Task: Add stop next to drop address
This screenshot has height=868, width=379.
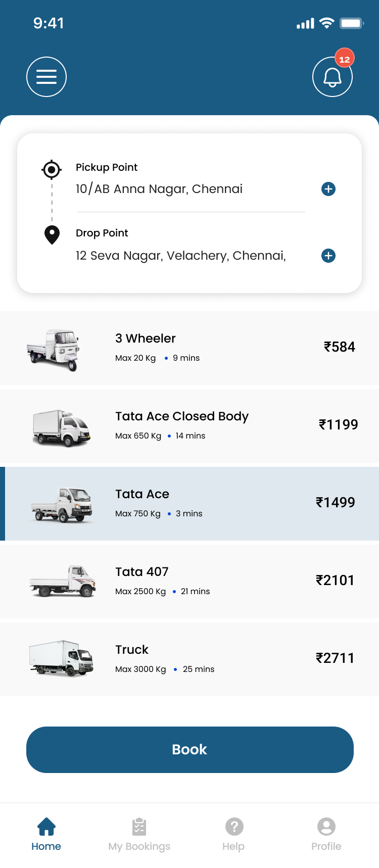Action: click(328, 256)
